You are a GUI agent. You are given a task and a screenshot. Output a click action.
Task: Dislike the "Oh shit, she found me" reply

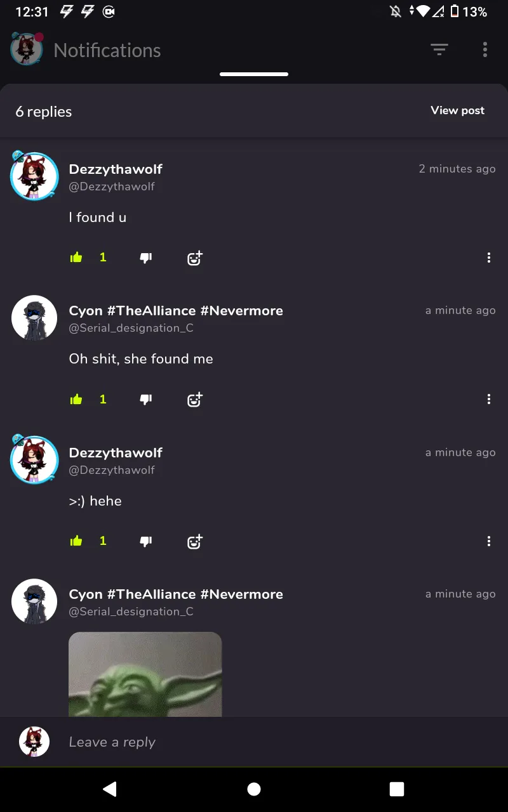tap(145, 399)
